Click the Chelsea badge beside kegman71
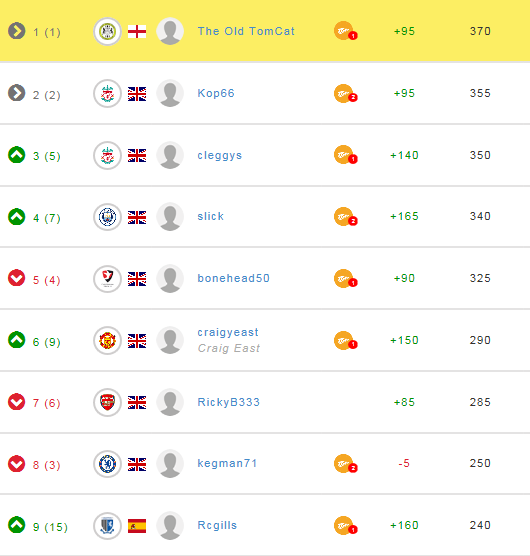530x556 pixels. [107, 464]
